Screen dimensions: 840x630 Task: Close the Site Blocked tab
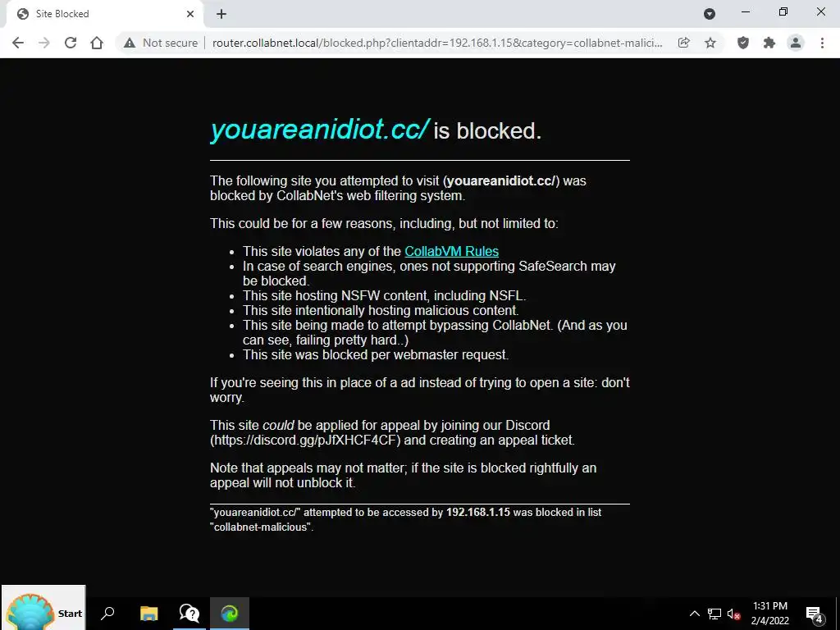tap(190, 14)
